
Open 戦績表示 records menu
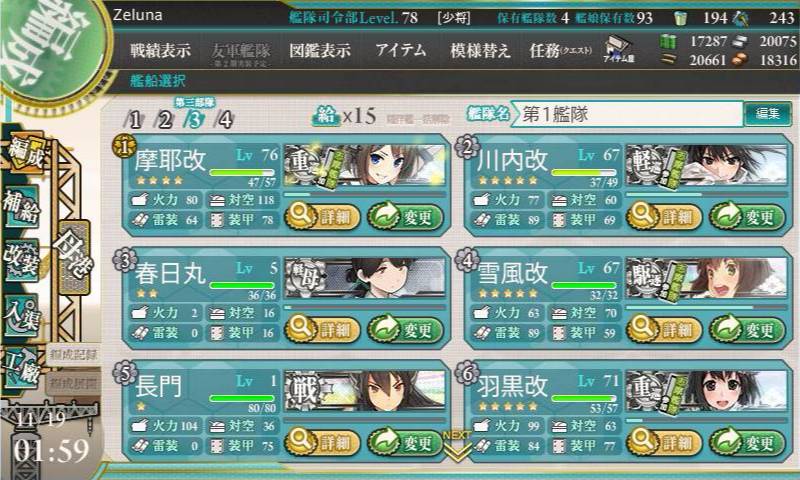160,50
